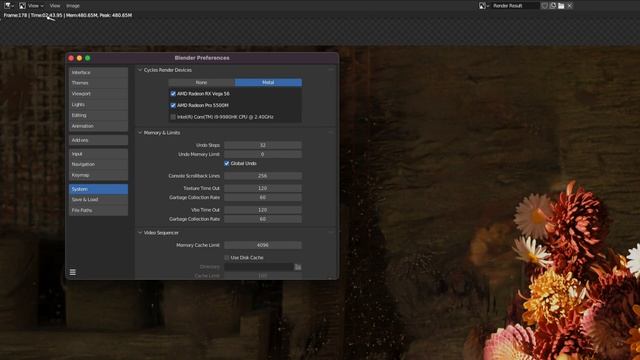The width and height of the screenshot is (640, 360).
Task: Select the System preferences tab
Action: 98,189
